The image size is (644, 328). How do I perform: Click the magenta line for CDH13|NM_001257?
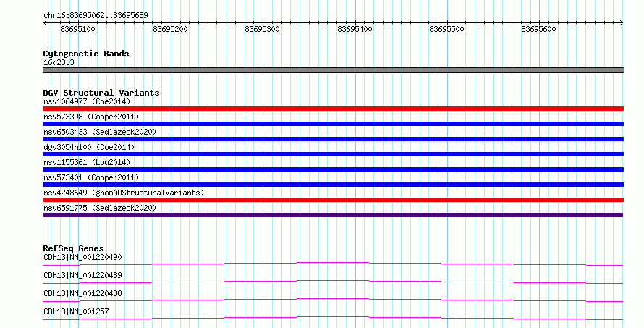(333, 318)
